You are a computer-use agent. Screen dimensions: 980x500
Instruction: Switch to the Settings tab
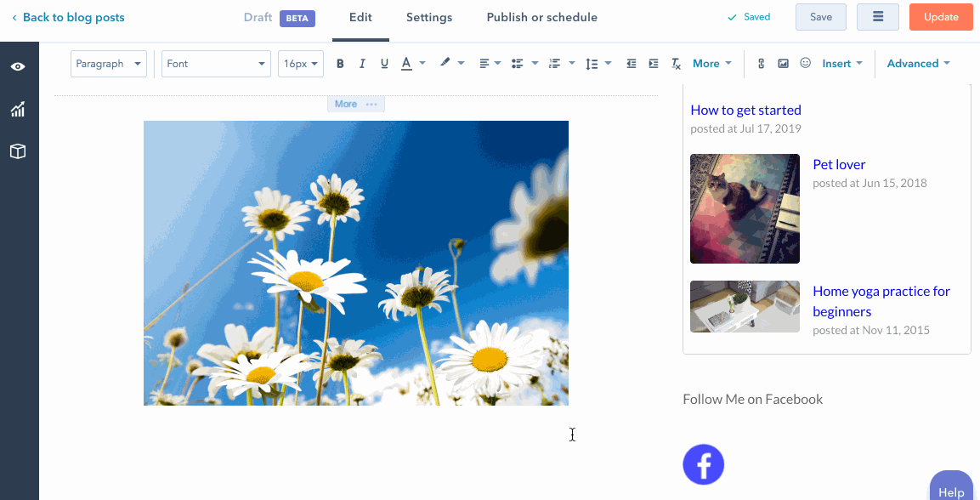429,18
